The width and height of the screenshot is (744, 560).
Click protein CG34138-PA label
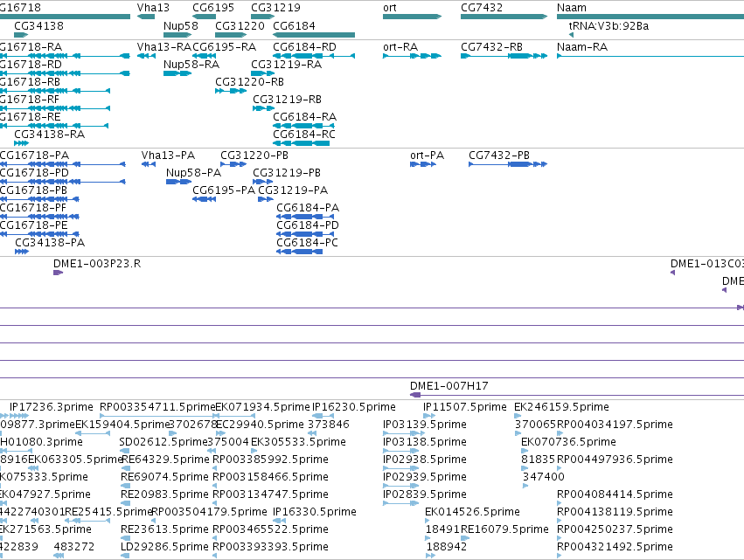click(50, 243)
